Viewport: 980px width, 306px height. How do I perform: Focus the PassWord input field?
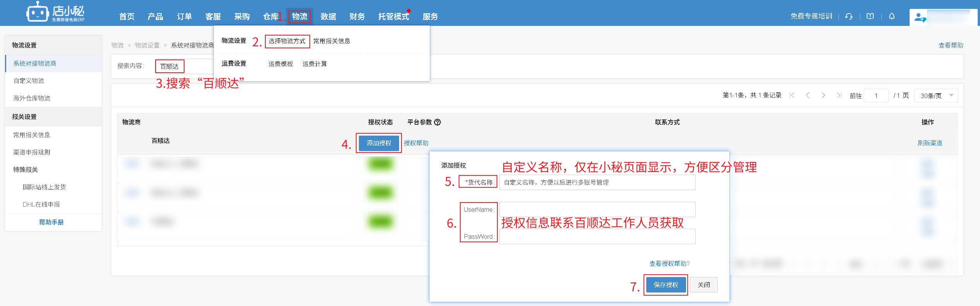point(598,236)
